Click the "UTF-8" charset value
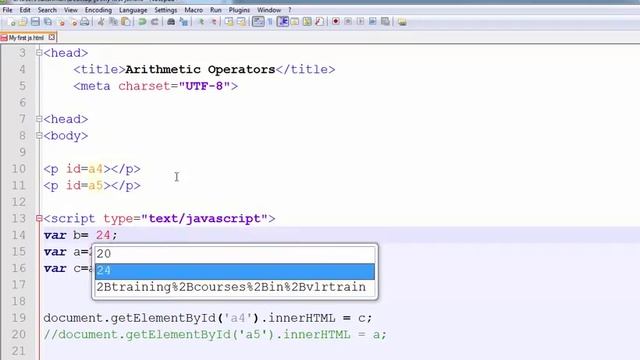The height and width of the screenshot is (360, 640). (204, 86)
